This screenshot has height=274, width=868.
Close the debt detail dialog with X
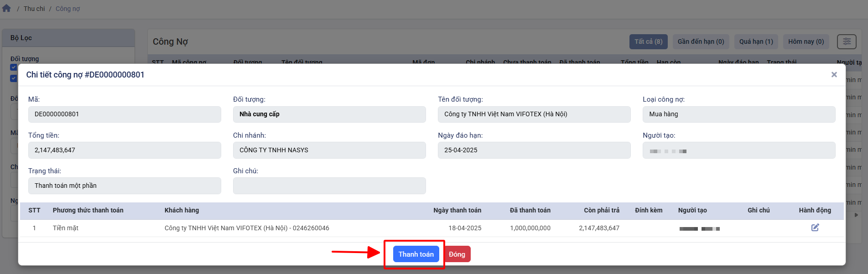point(834,74)
